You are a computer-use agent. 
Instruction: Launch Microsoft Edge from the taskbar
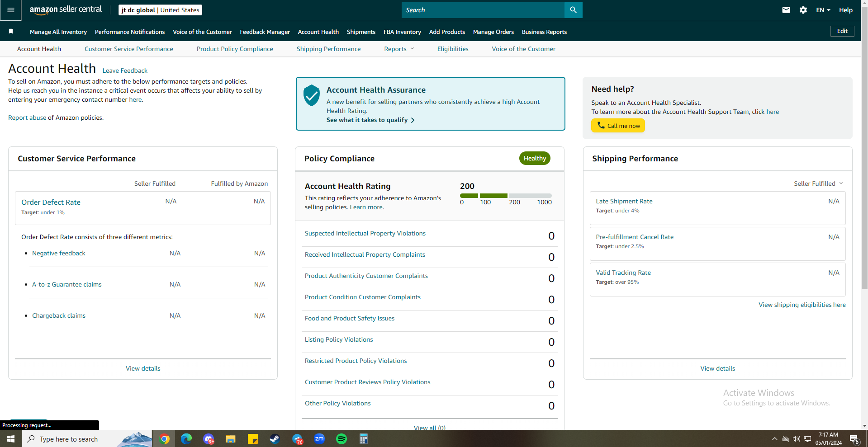coord(186,439)
